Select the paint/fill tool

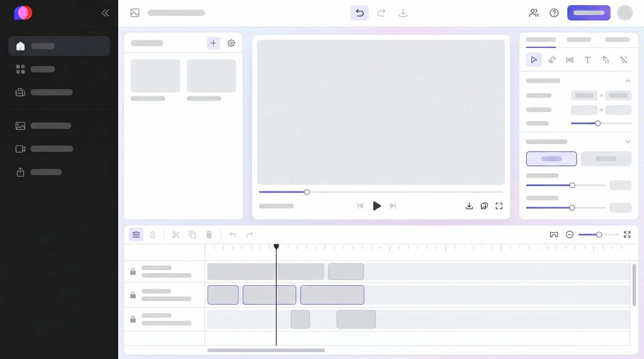[x=552, y=60]
